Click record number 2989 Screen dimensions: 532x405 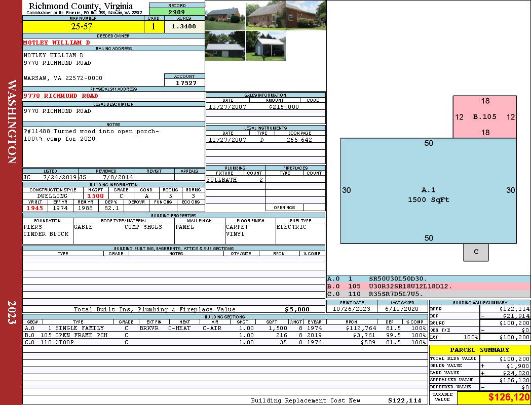177,12
